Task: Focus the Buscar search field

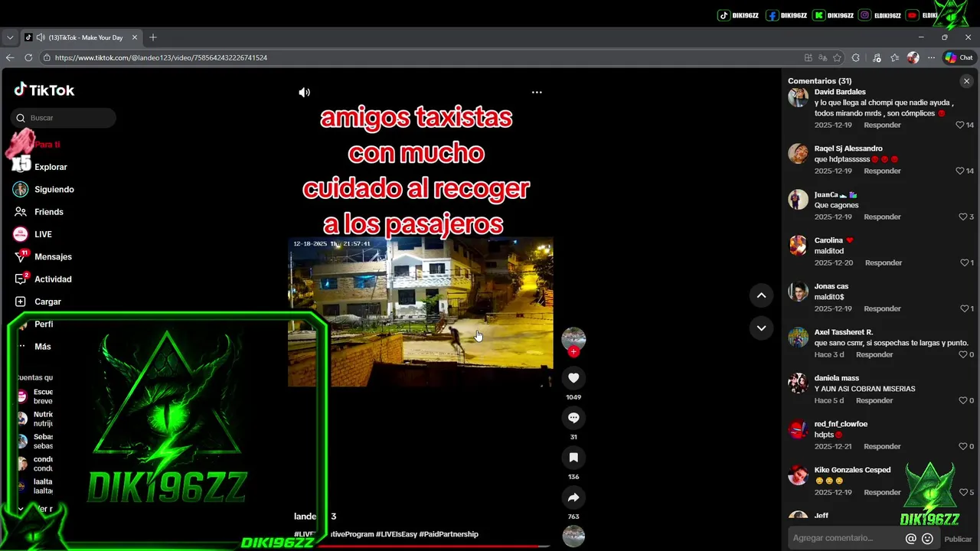Action: pyautogui.click(x=64, y=118)
